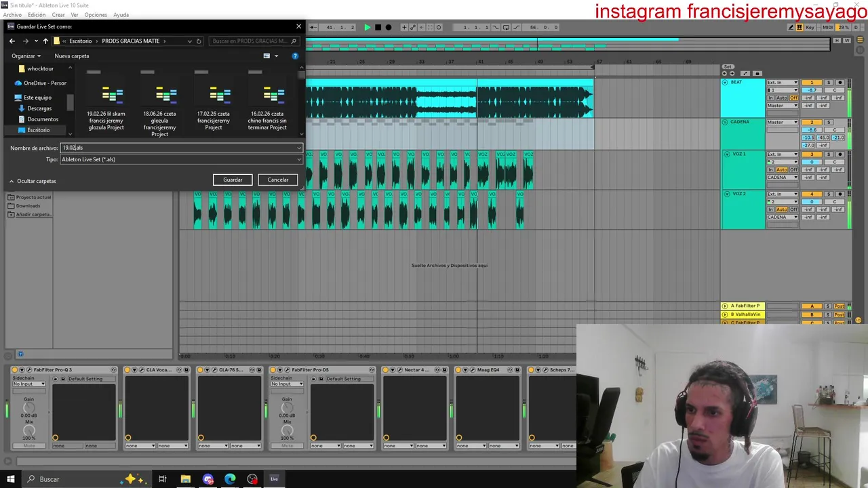Toggle the Follow playback icon
Screen dimensions: 868x488
[x=313, y=27]
